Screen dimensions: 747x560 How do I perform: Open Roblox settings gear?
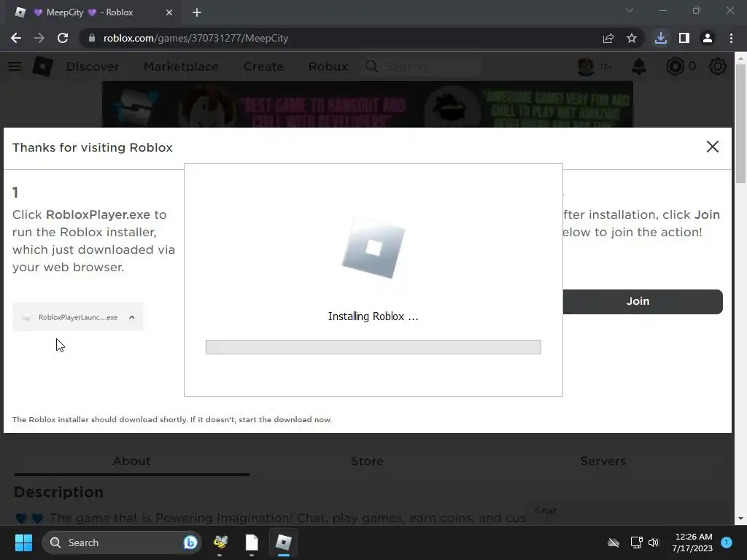(718, 66)
